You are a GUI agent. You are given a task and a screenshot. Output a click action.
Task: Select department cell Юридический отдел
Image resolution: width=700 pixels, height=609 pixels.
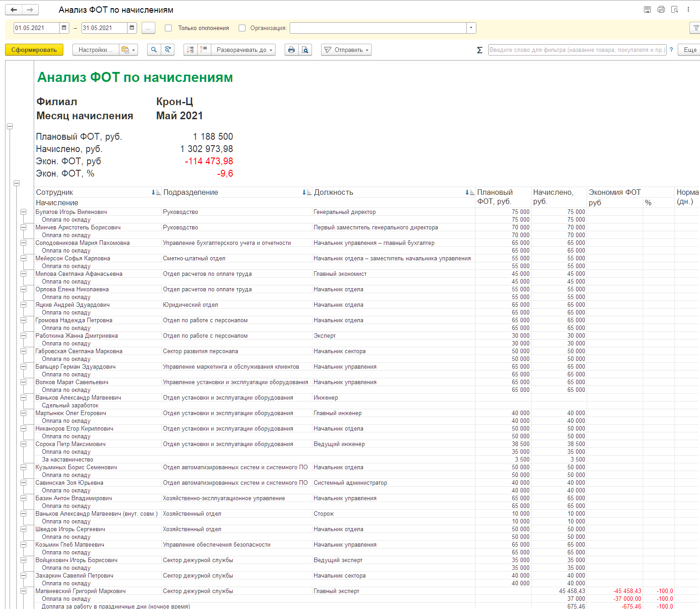point(237,304)
